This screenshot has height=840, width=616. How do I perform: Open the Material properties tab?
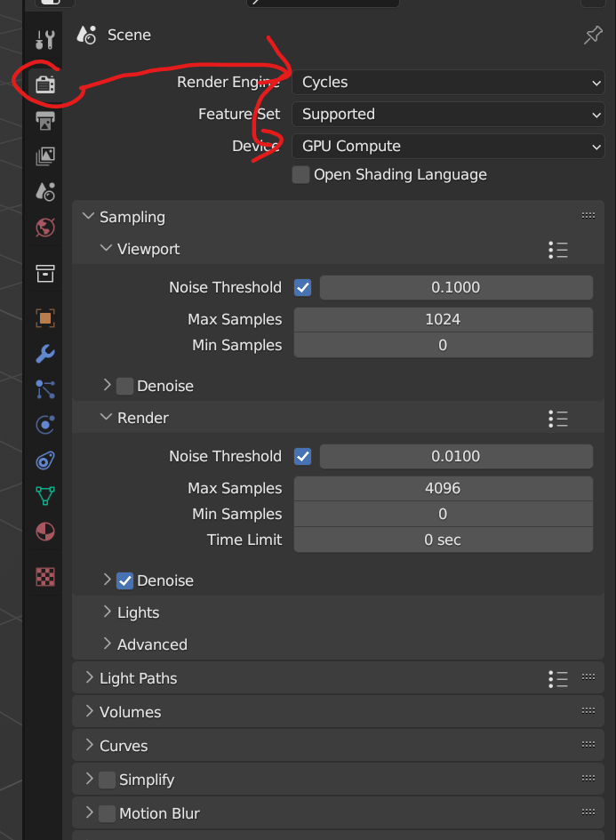44,532
